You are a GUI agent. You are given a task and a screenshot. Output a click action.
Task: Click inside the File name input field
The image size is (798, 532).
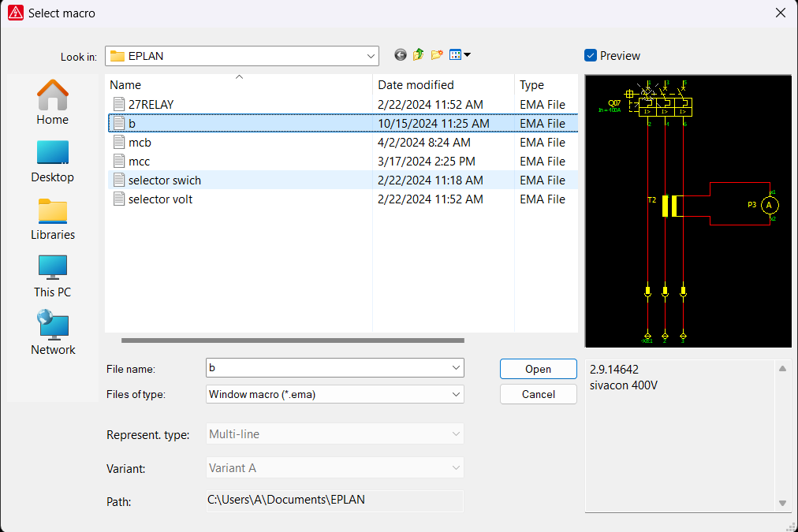click(x=328, y=368)
